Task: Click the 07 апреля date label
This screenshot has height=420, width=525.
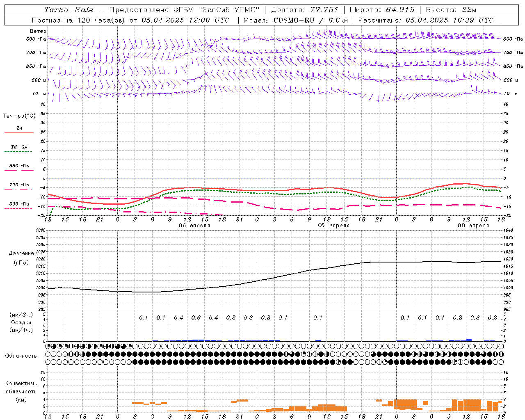Action: point(334,226)
